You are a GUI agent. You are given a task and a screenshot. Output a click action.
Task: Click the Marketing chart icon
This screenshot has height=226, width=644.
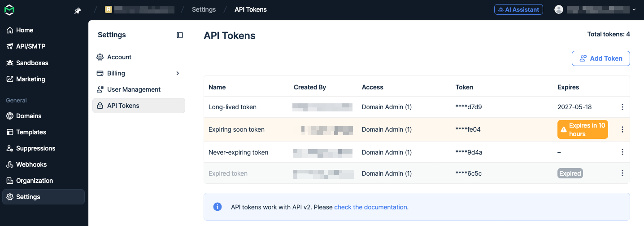[10, 79]
